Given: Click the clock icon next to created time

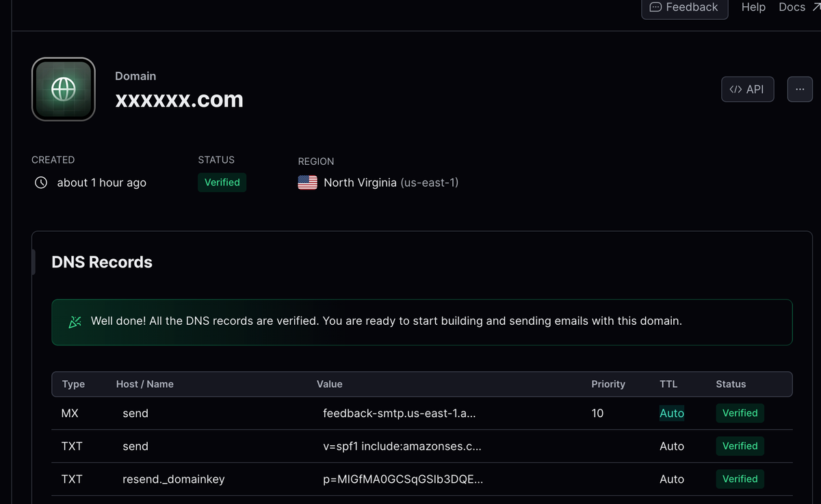Looking at the screenshot, I should (x=41, y=183).
